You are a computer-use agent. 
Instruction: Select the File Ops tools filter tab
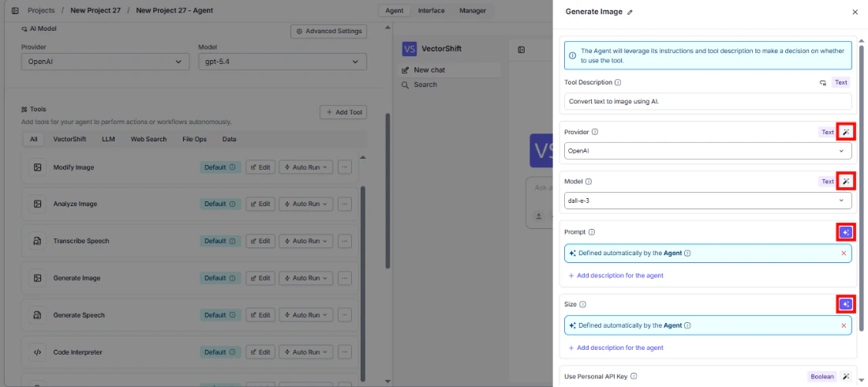pos(194,139)
